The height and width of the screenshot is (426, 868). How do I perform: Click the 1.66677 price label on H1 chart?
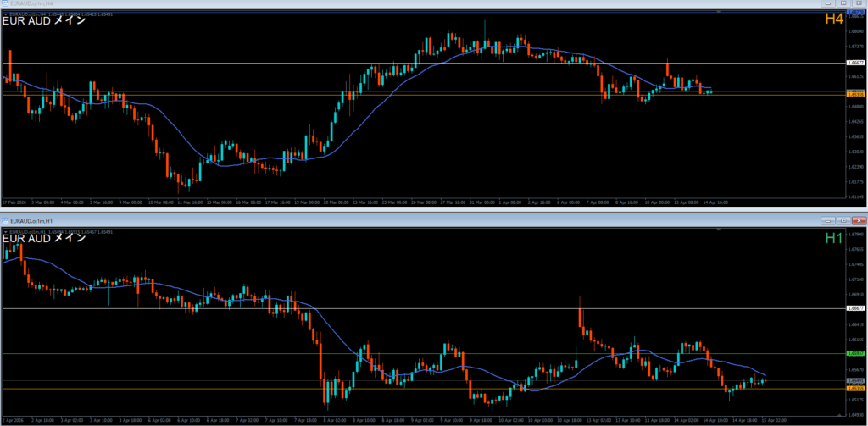coord(855,309)
